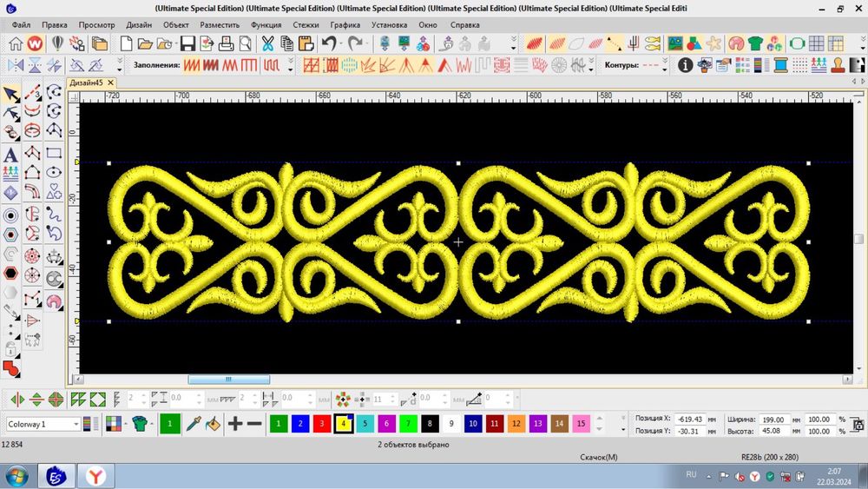Click the Cut scissors icon
Viewport: 868px width, 489px height.
[x=267, y=43]
